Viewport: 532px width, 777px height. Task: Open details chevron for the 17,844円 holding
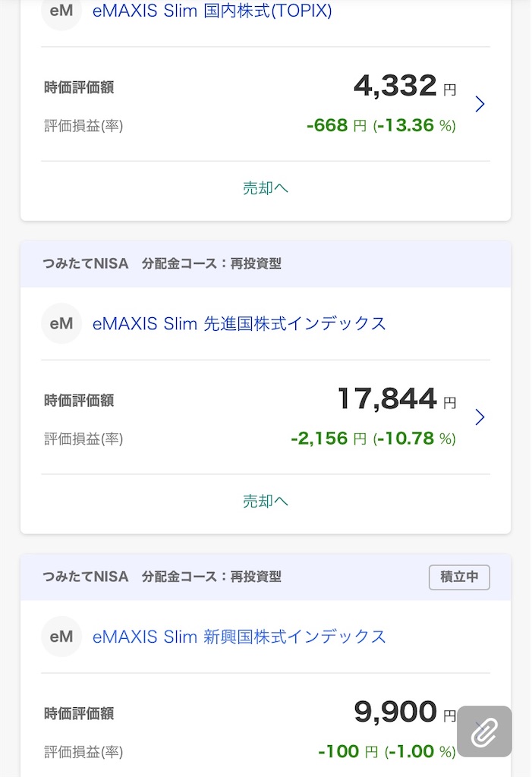point(480,417)
